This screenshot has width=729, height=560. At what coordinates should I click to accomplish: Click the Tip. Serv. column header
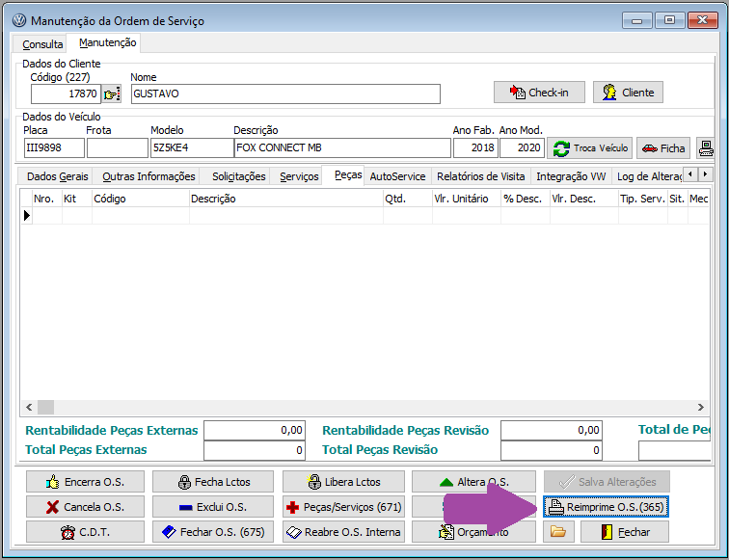coord(643,199)
